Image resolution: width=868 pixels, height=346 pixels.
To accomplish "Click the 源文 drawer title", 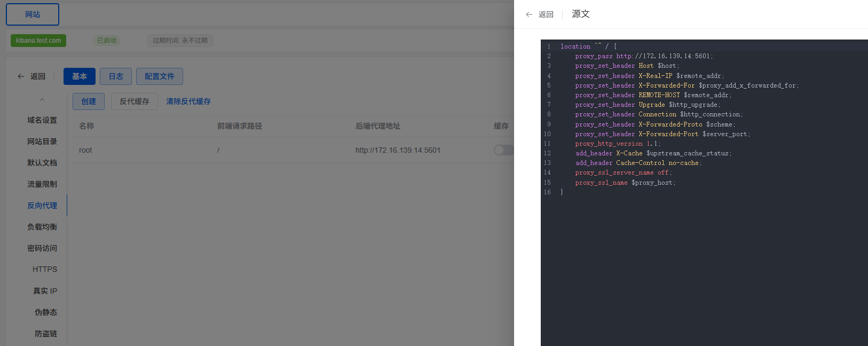I will [x=581, y=14].
